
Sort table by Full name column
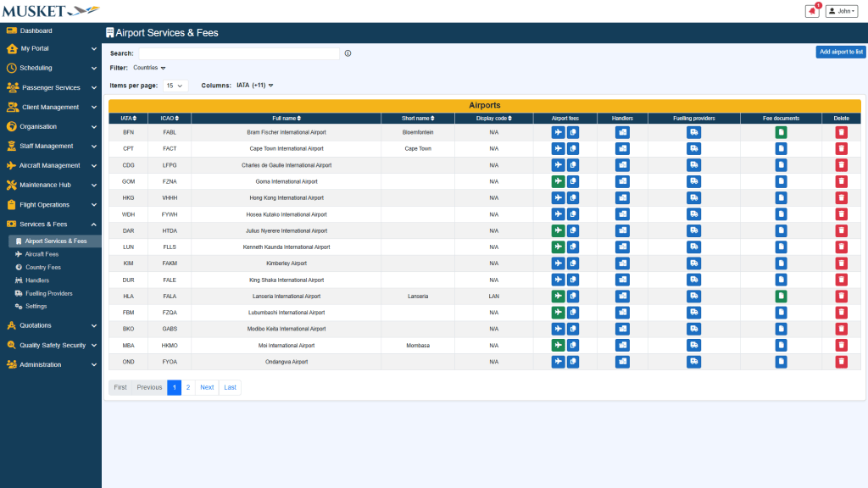[286, 118]
